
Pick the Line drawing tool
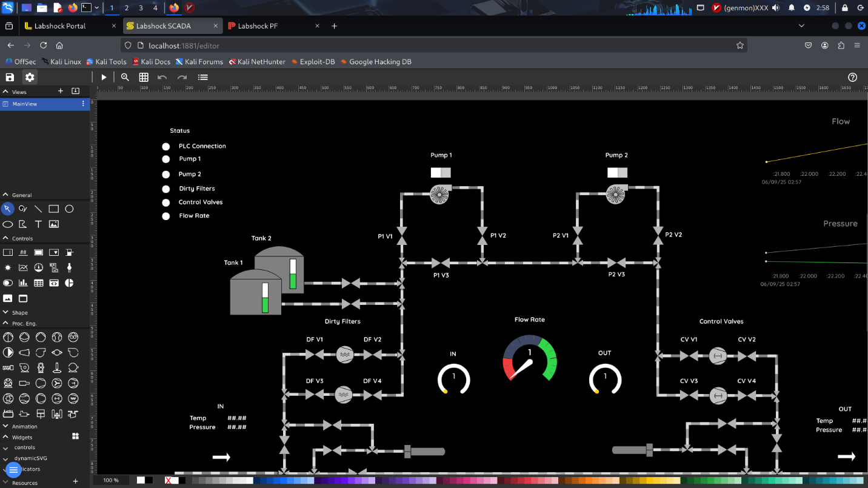pos(38,209)
